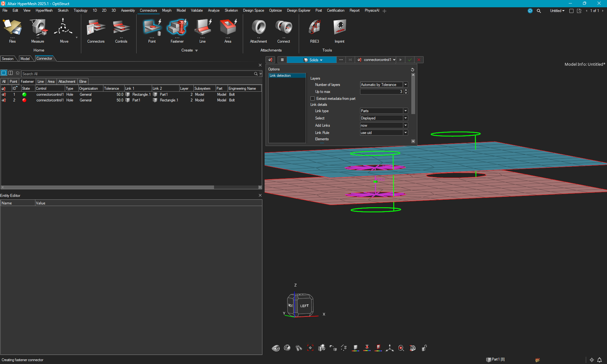Choose the Fastener connector creation tool
This screenshot has height=364, width=607.
point(177,30)
